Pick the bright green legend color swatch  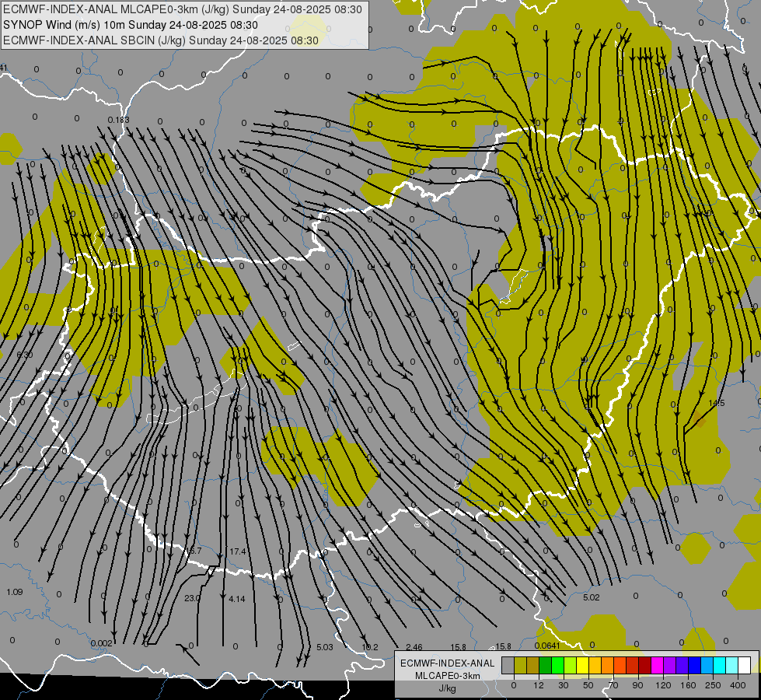[x=558, y=665]
